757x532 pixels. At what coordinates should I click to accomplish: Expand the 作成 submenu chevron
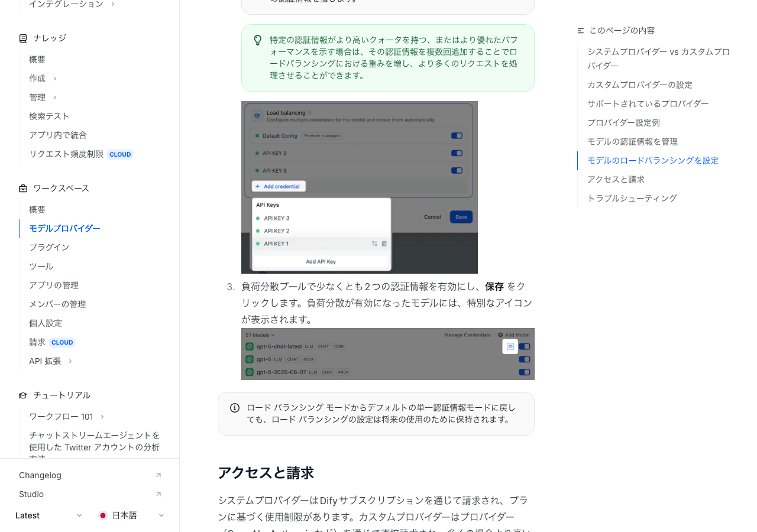coord(55,79)
